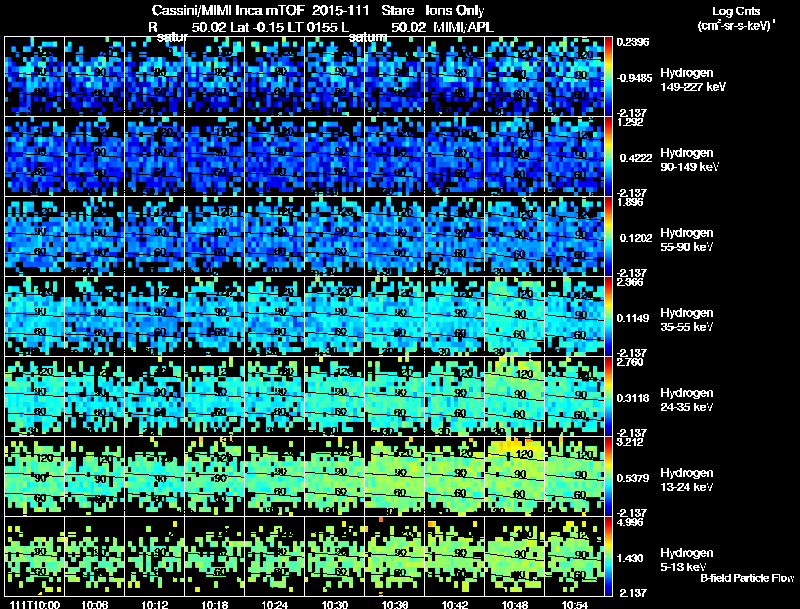Screen dimensions: 800x609
Task: Open the 13-24 keV image panel at 10:06
Action: click(94, 477)
